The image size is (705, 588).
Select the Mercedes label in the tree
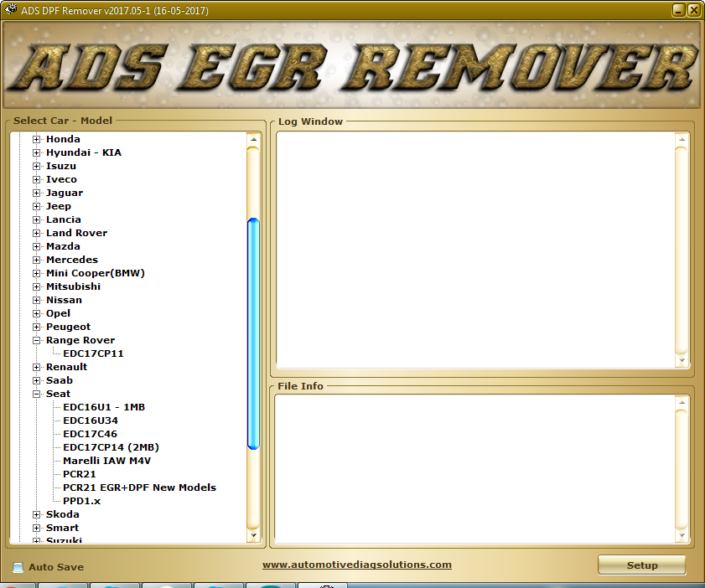tap(72, 260)
